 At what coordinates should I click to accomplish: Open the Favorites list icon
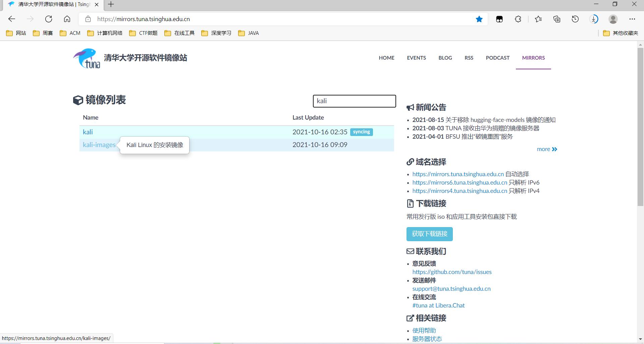click(x=538, y=19)
